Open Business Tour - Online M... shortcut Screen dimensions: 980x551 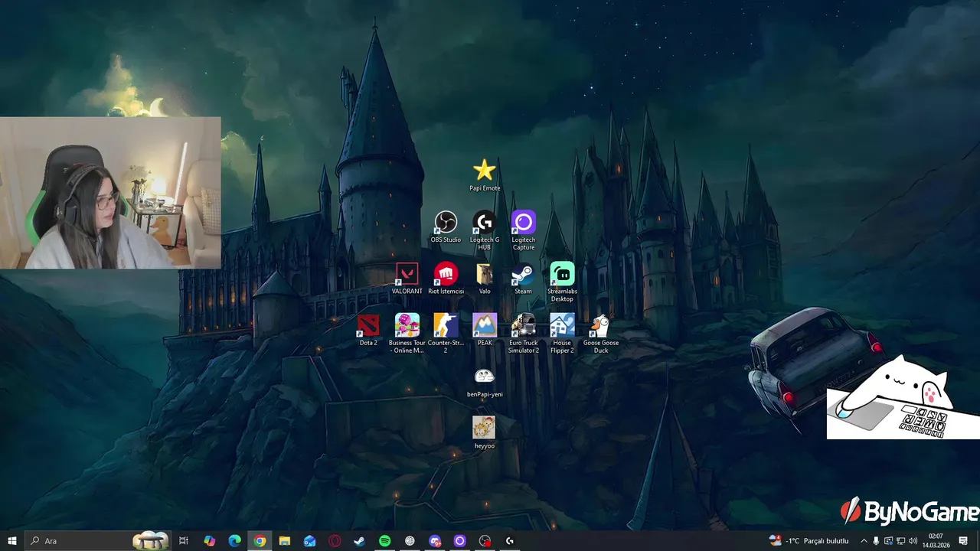point(407,333)
